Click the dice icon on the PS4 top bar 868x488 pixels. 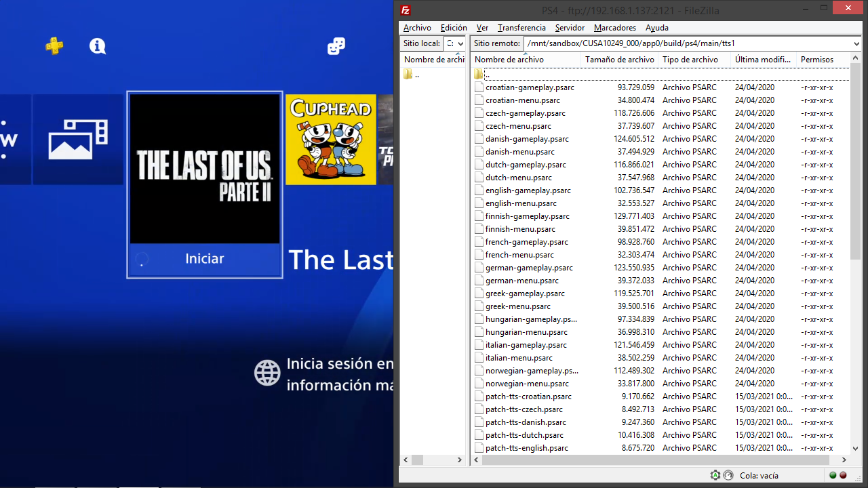(x=336, y=46)
